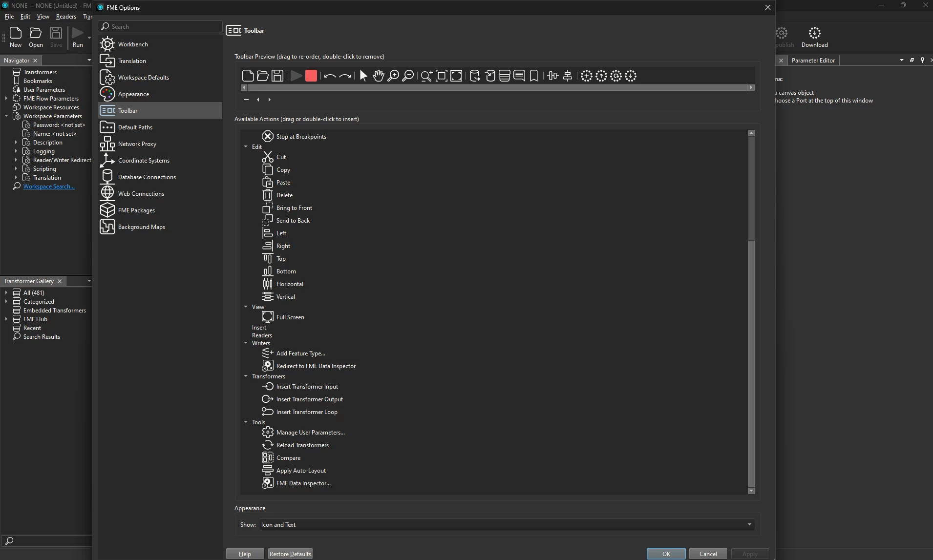Click the Add Feature Type icon
The image size is (933, 560).
[x=267, y=353]
